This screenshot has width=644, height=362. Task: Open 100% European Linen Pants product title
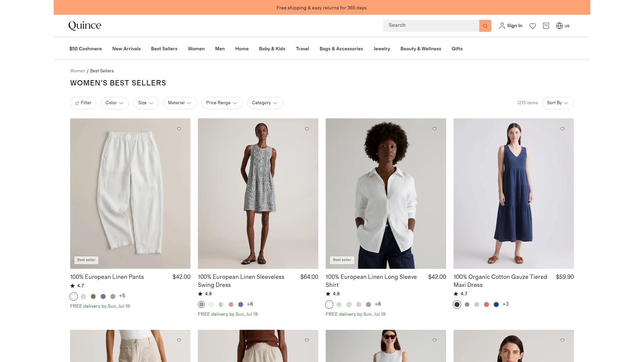(107, 277)
